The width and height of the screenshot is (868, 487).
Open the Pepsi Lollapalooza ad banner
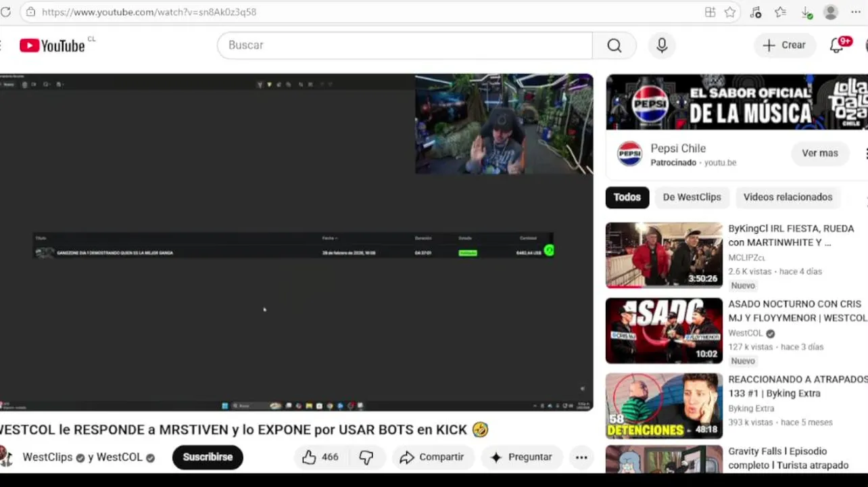pyautogui.click(x=737, y=101)
